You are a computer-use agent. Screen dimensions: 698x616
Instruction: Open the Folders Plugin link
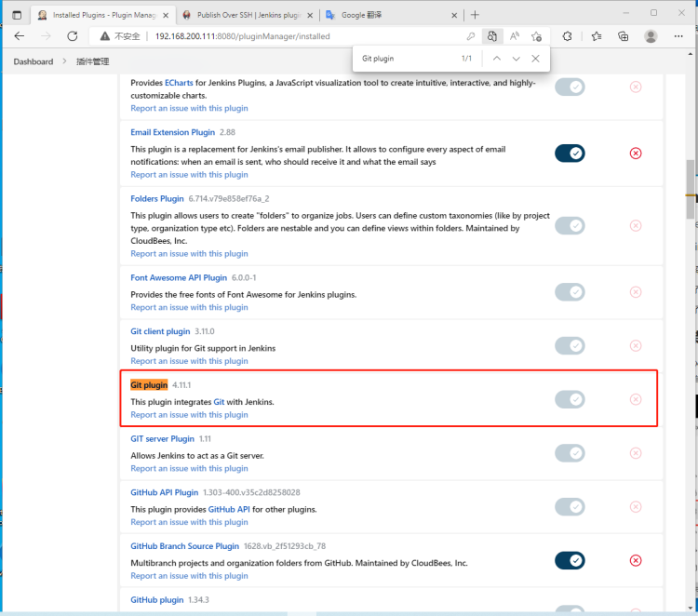click(157, 198)
